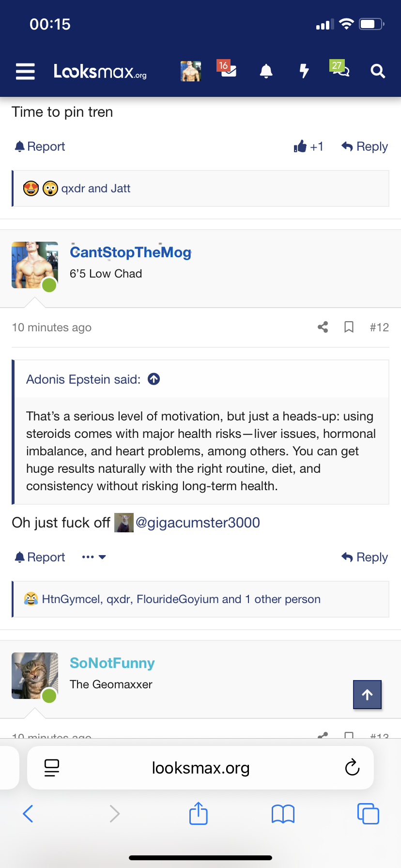This screenshot has height=868, width=401.
Task: Bookmark post #12
Action: pos(349,327)
